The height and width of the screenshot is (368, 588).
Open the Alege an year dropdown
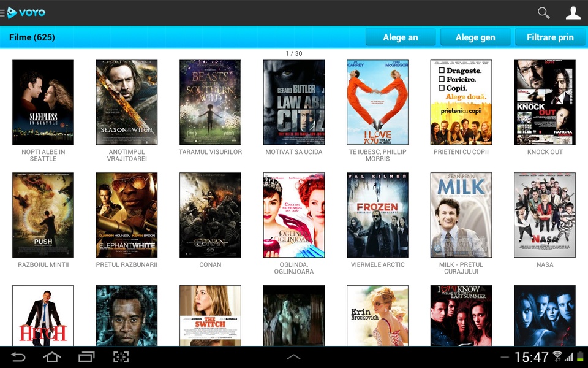point(401,37)
